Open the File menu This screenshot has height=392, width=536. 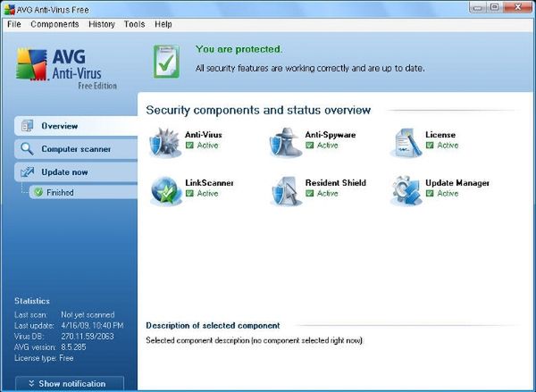[x=14, y=24]
